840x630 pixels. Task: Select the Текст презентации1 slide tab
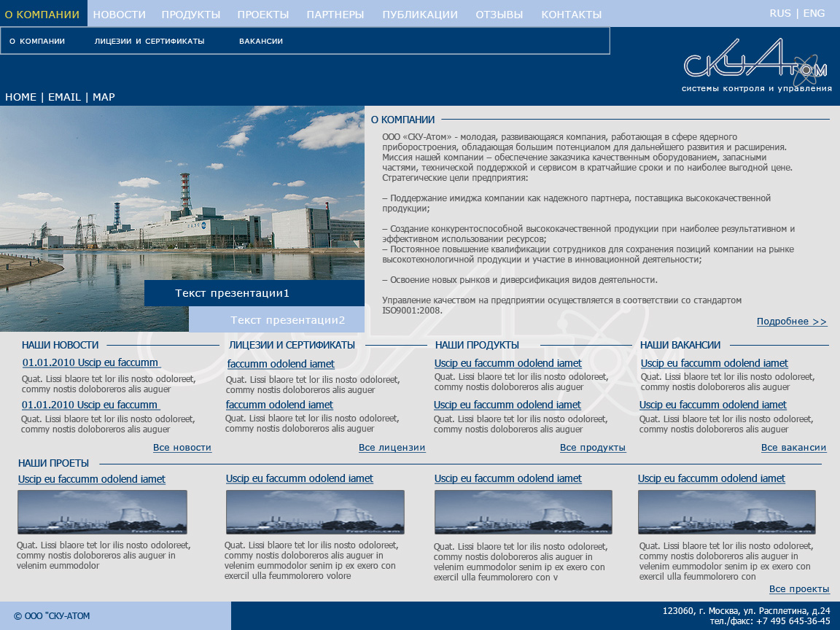click(254, 293)
